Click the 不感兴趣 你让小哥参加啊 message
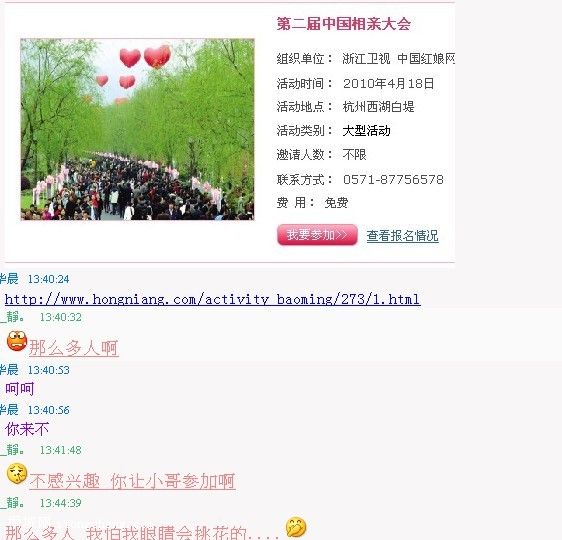This screenshot has width=562, height=540. (132, 481)
